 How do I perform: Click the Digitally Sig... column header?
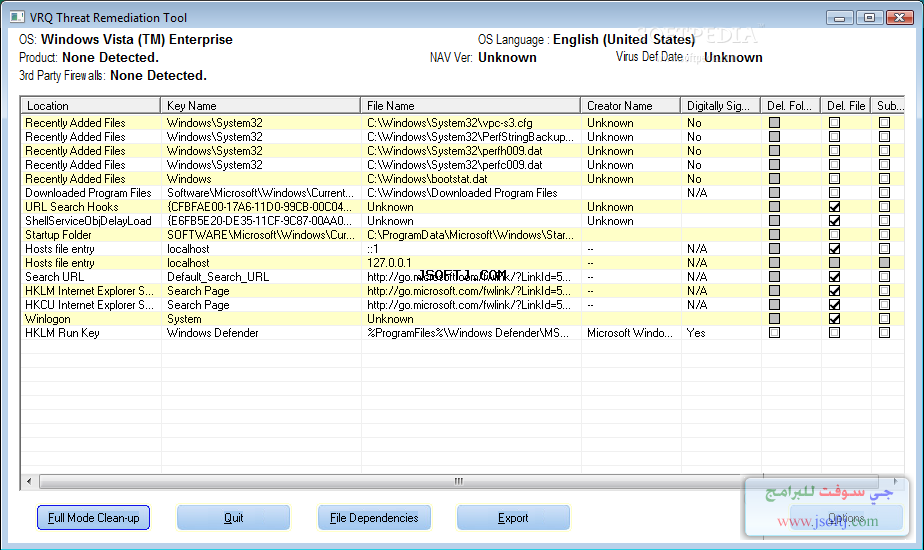point(721,106)
